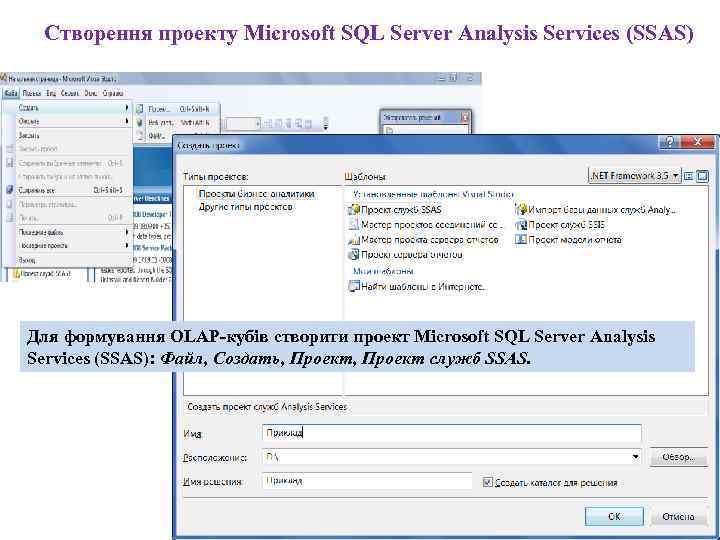720x540 pixels.
Task: Click 'Мои шаблоны' section heading
Action: point(383,271)
